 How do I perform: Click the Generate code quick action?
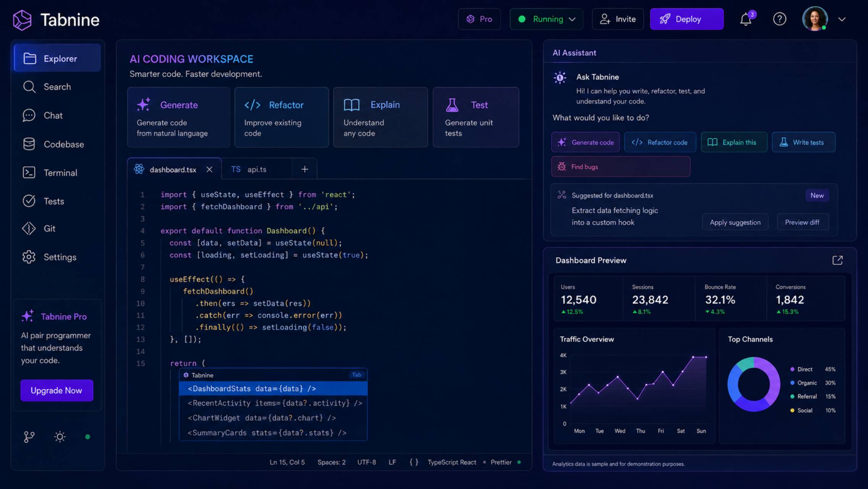click(586, 142)
